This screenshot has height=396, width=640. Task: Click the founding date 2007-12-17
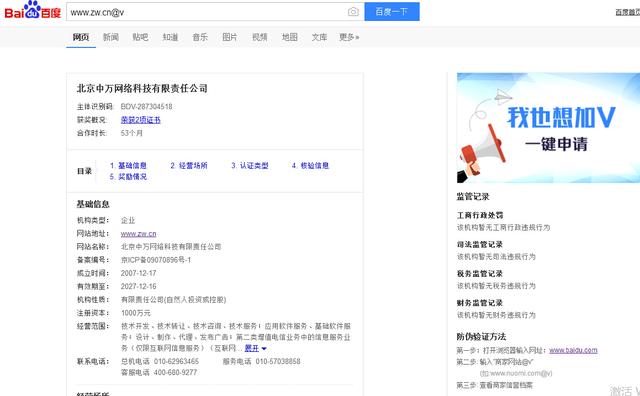(138, 273)
